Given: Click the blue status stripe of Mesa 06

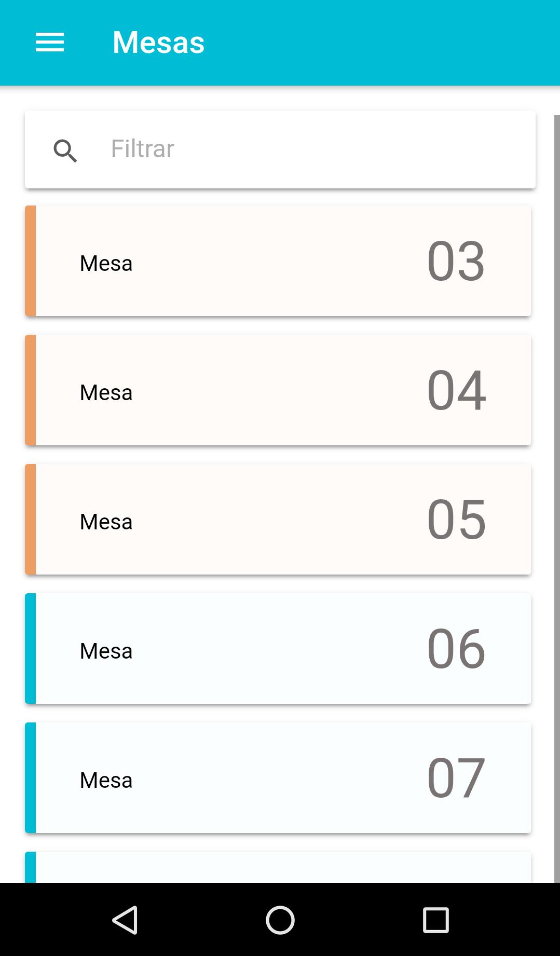Looking at the screenshot, I should pos(30,648).
